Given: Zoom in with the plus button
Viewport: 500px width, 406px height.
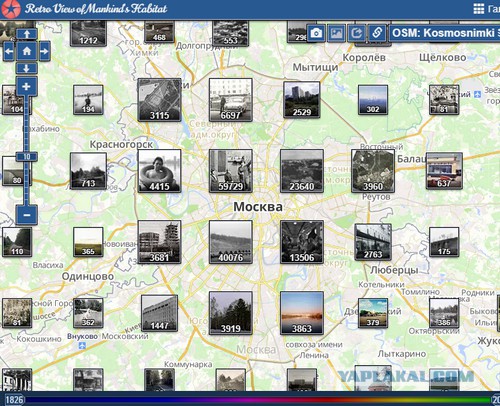Looking at the screenshot, I should coord(26,87).
